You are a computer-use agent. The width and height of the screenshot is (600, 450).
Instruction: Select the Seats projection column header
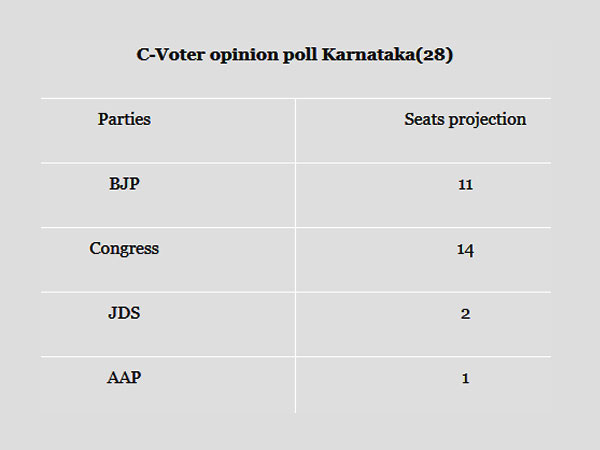[465, 120]
